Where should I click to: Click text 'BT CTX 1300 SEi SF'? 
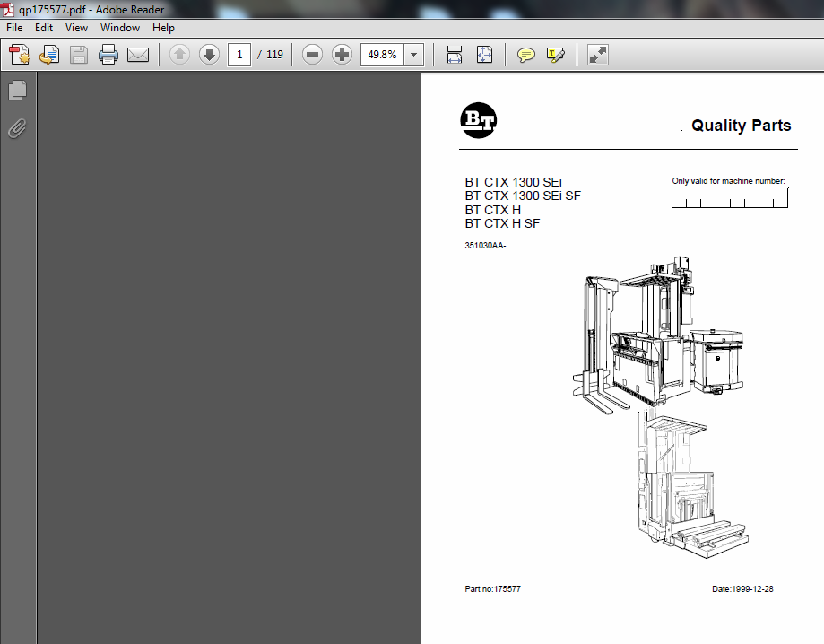tap(523, 196)
